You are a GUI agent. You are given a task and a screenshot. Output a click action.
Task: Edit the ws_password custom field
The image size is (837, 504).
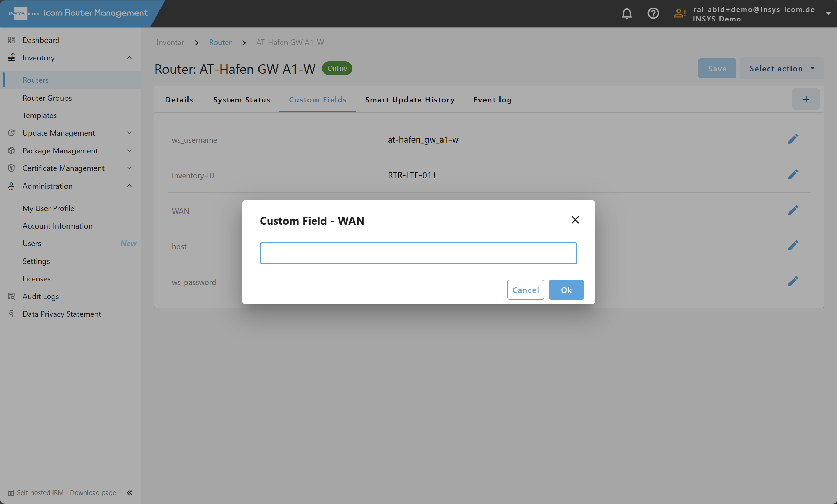793,281
